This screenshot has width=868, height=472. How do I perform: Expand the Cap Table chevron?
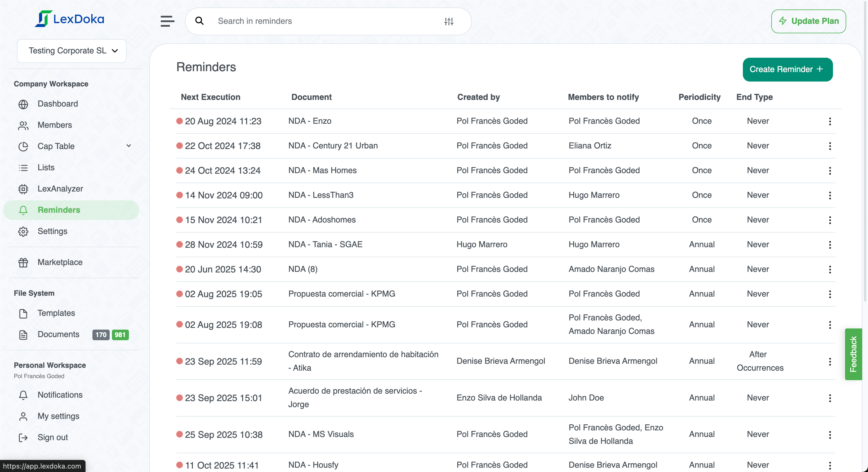[128, 146]
